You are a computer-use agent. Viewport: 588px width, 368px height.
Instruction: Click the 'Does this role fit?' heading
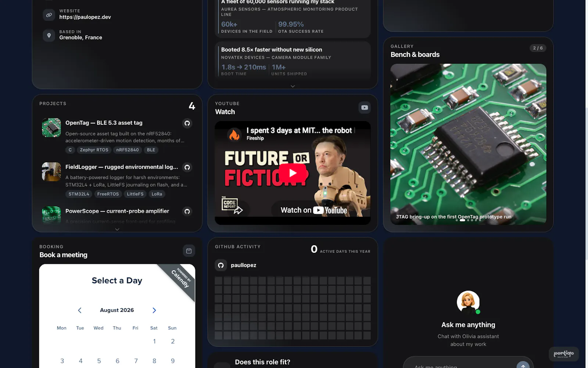pyautogui.click(x=262, y=362)
